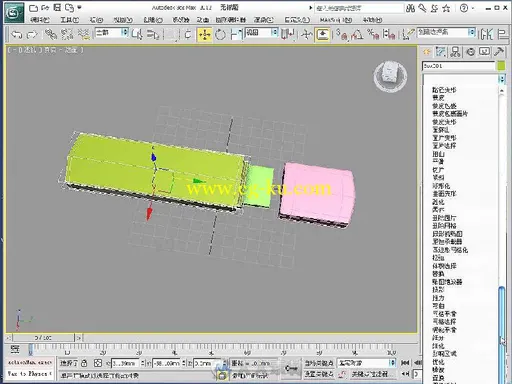Image resolution: width=512 pixels, height=384 pixels.
Task: Toggle the Window/Crossing selection button
Action: pyautogui.click(x=188, y=34)
